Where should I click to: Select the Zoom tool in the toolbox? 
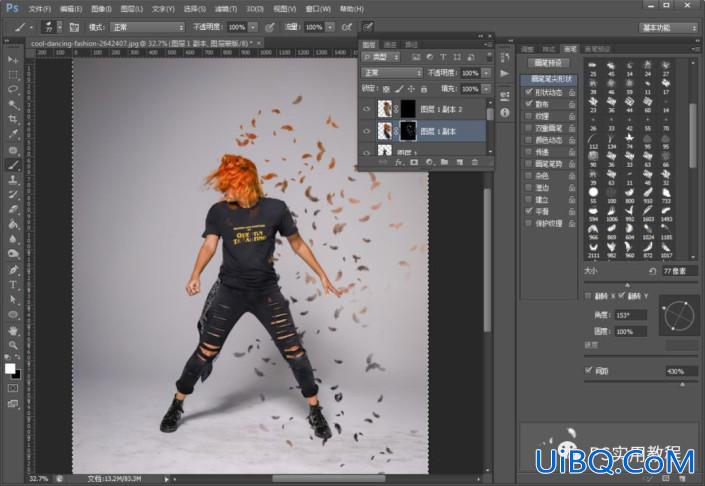(x=13, y=345)
